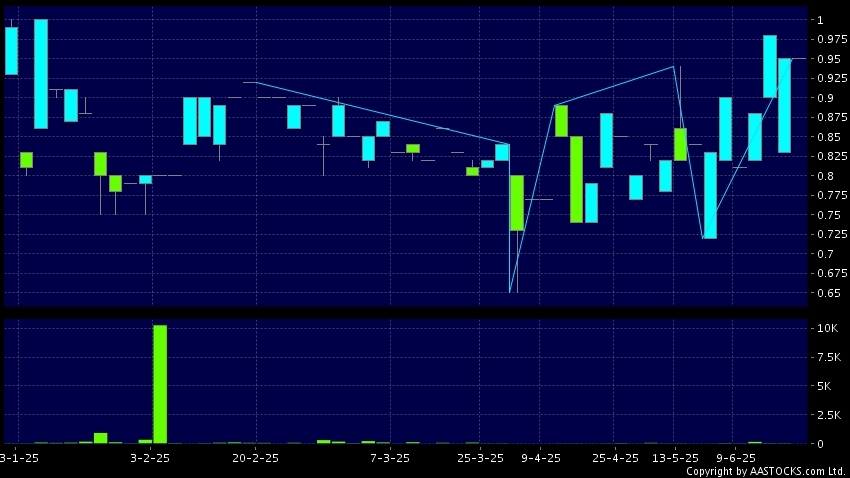Click the 0.7 price level label
The image size is (850, 478).
[x=825, y=254]
